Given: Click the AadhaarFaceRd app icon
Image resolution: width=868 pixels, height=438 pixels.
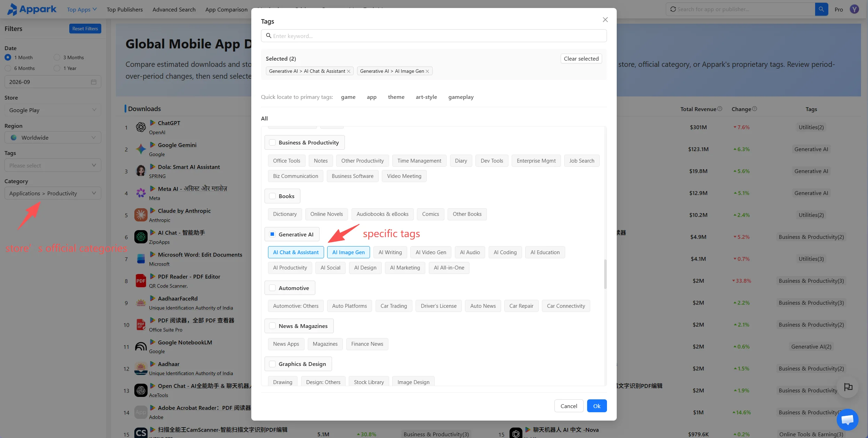Looking at the screenshot, I should 141,303.
